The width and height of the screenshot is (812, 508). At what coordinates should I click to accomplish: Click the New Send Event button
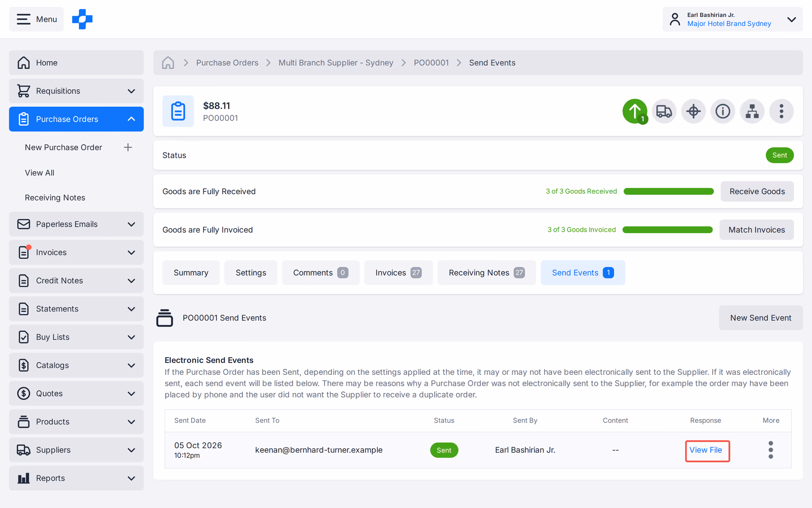tap(761, 318)
